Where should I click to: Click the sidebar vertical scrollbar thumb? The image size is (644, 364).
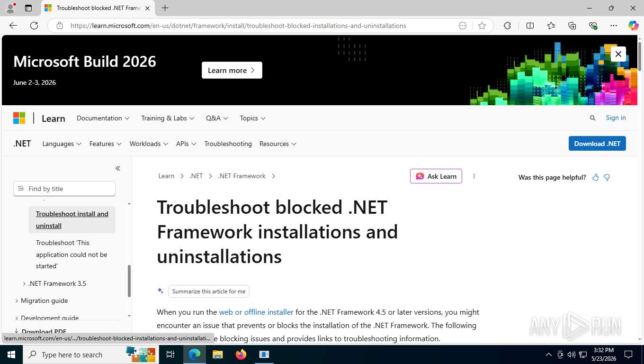[129, 281]
